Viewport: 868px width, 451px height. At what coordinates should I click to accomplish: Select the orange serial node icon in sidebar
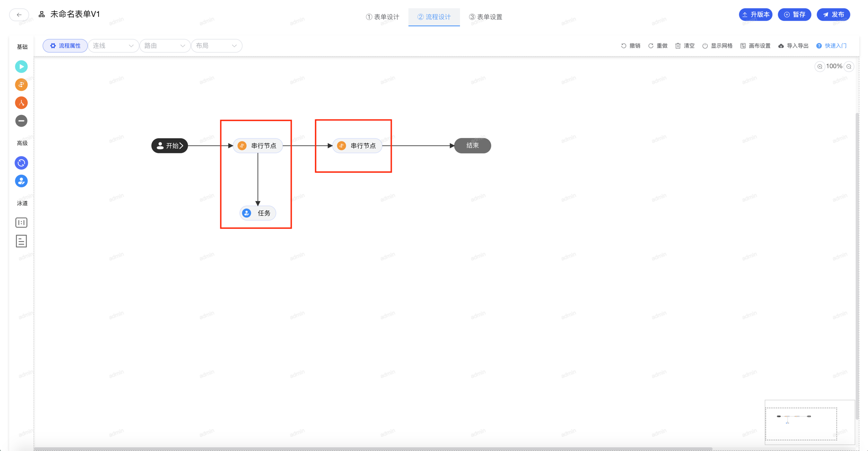pyautogui.click(x=21, y=85)
